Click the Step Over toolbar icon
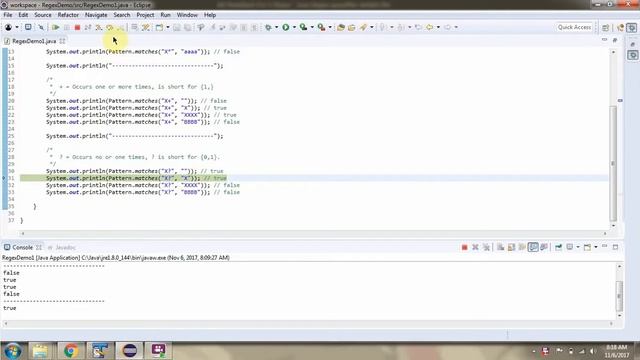Screen dimensions: 640x360 (x=109, y=27)
